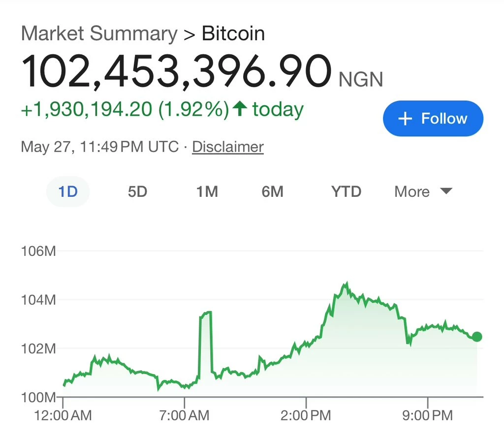Click the 9:00 PM axis marker
The height and width of the screenshot is (439, 504).
428,415
